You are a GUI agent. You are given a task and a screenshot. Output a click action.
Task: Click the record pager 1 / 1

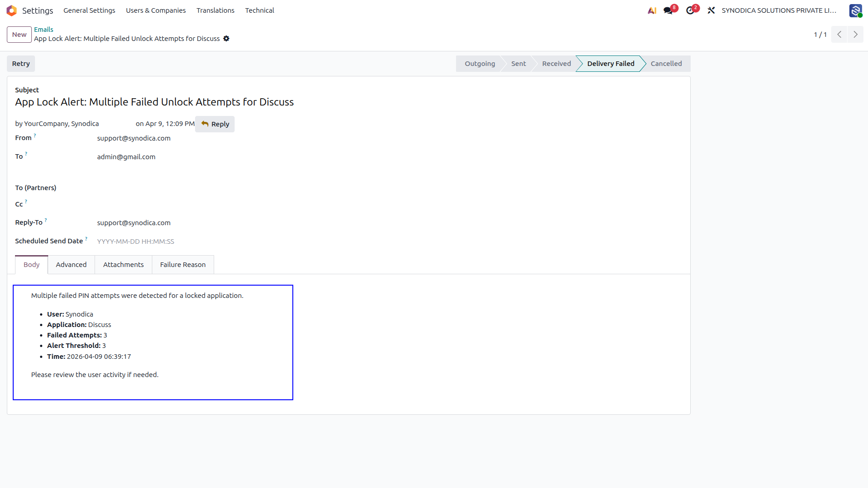coord(820,35)
